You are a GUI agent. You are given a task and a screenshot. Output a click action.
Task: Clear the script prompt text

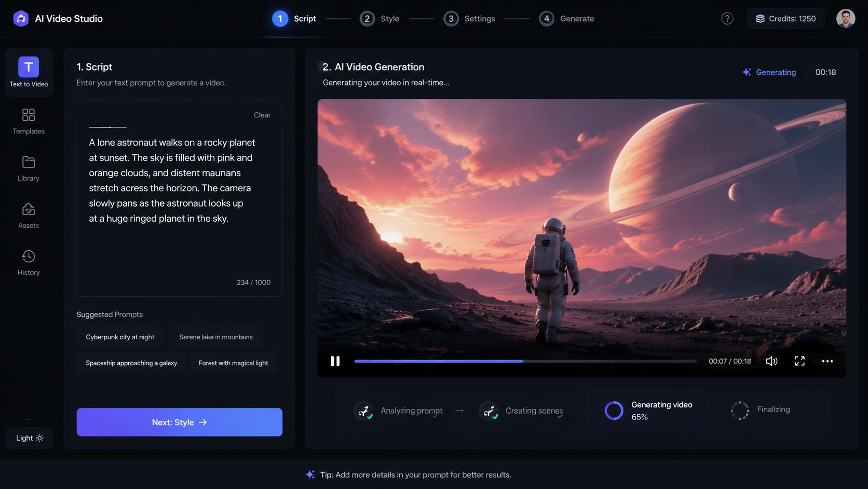click(262, 115)
